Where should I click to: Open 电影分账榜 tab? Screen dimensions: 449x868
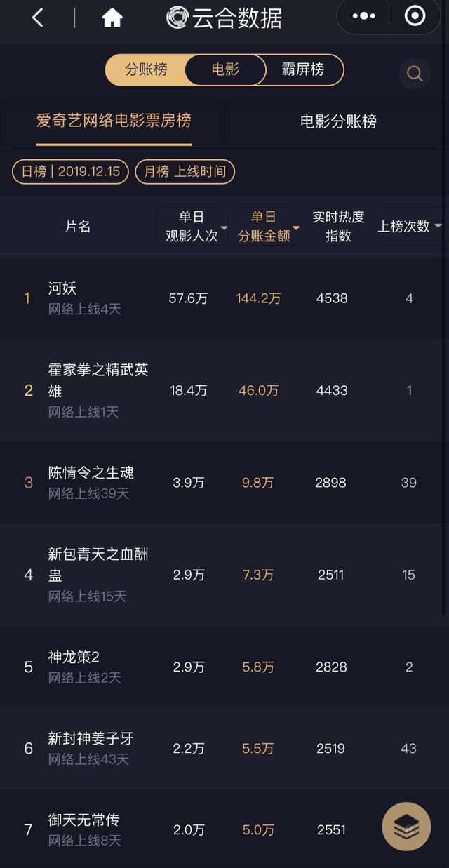338,121
